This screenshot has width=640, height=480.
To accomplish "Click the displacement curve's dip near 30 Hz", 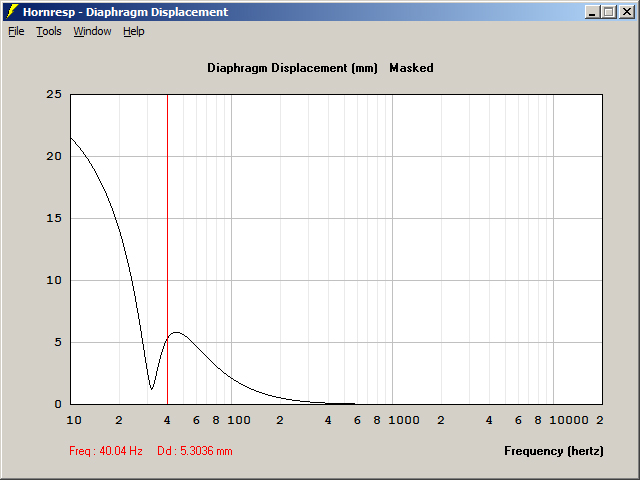I will pos(151,389).
